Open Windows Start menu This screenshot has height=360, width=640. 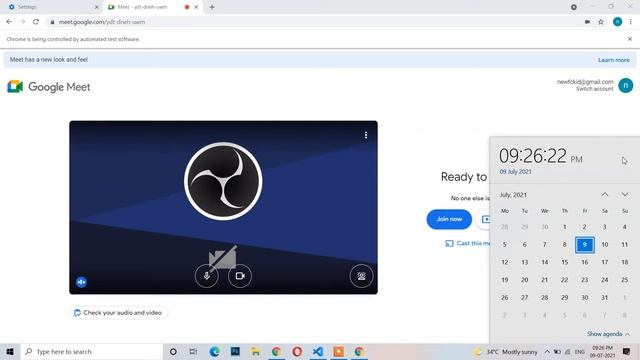[10, 351]
